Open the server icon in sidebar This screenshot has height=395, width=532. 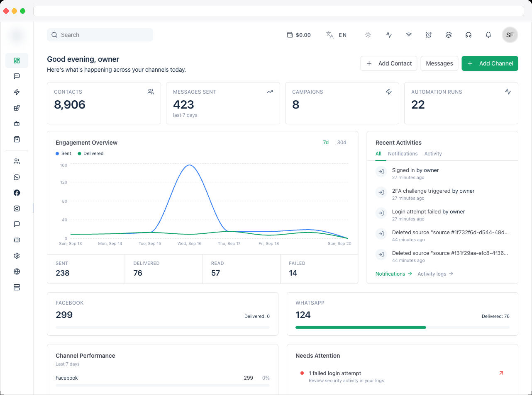pyautogui.click(x=17, y=287)
